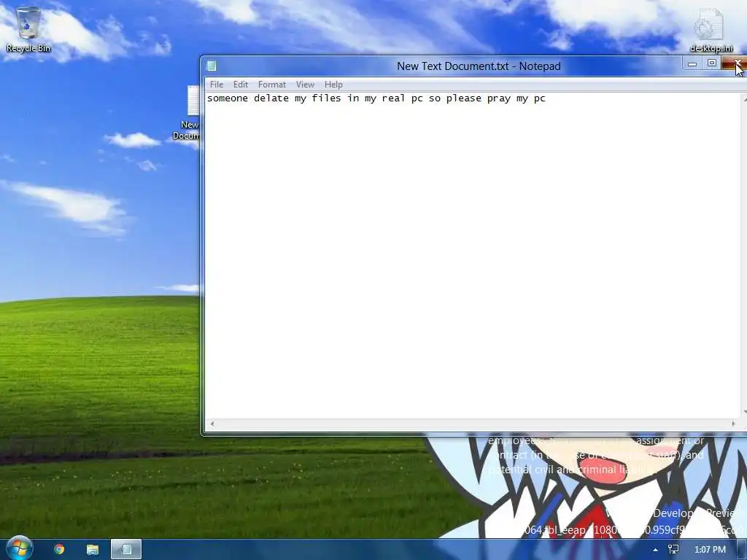Click the word 'delate' in the text

click(271, 98)
